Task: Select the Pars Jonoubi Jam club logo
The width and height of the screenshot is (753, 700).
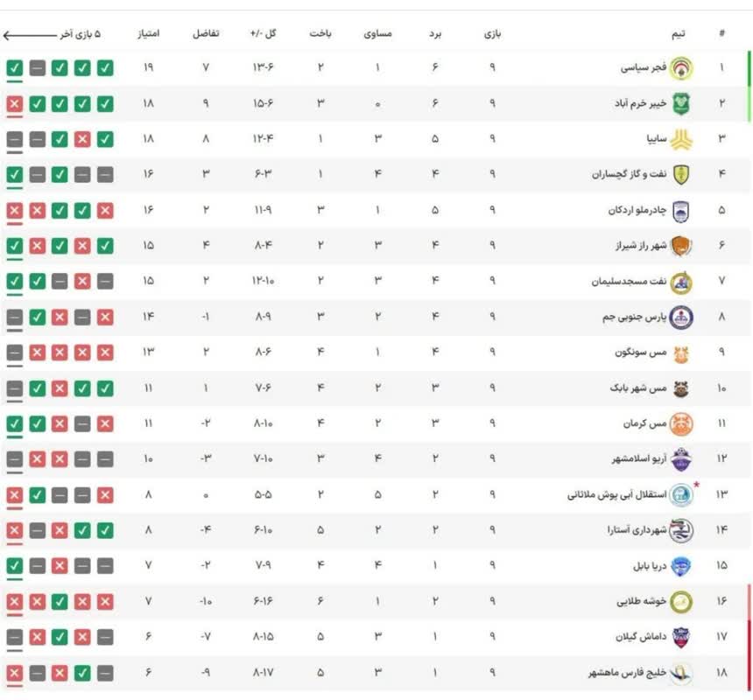Action: (x=681, y=317)
